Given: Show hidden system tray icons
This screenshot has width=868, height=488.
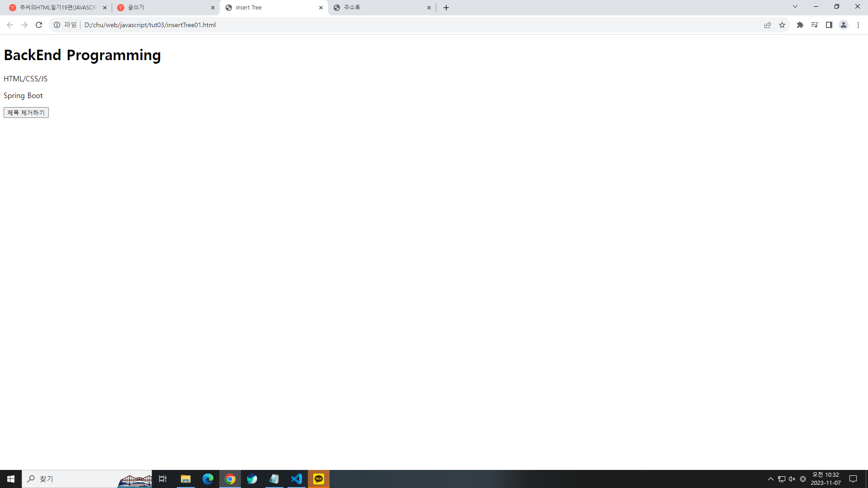Looking at the screenshot, I should 770,479.
